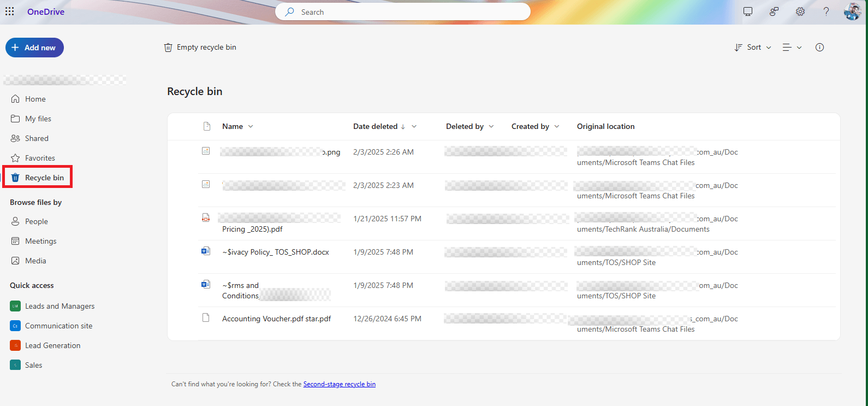Image resolution: width=868 pixels, height=406 pixels.
Task: Click the user profile picture
Action: point(852,11)
